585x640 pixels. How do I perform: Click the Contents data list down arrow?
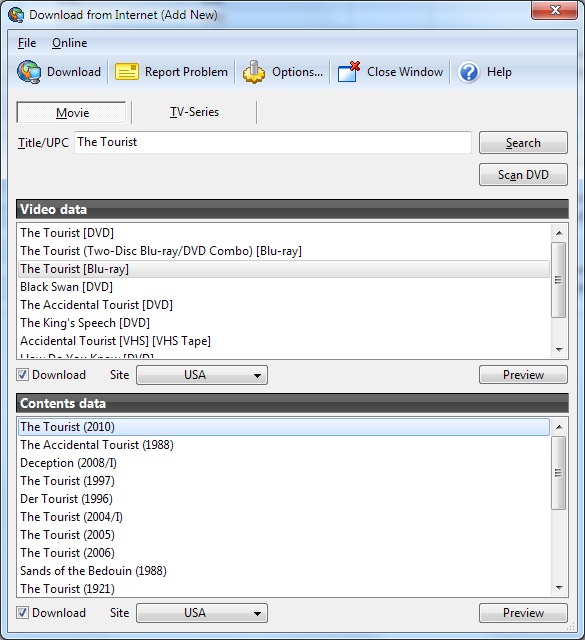click(x=559, y=588)
